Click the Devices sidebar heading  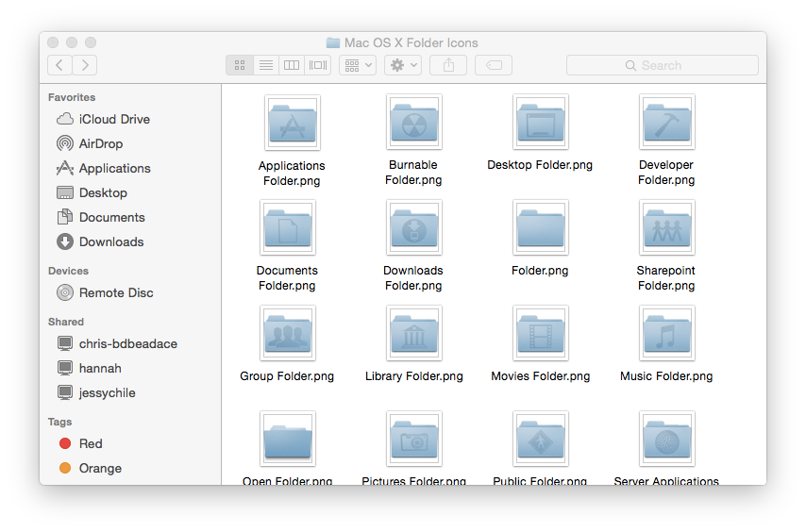(x=68, y=271)
